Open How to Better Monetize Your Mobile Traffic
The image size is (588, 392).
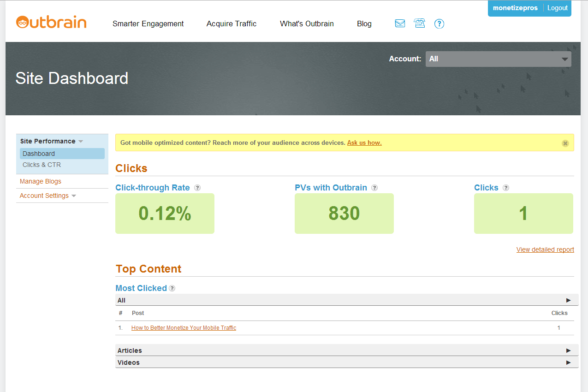(184, 328)
